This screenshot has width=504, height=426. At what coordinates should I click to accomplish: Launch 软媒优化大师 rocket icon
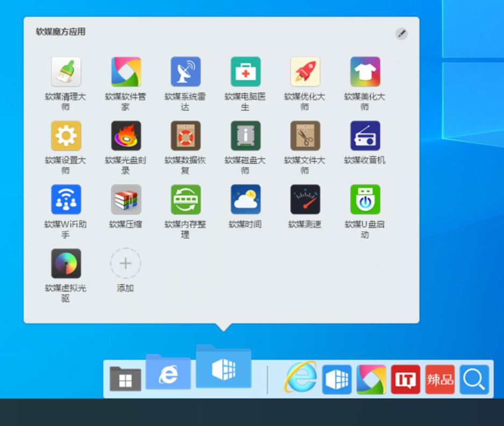coord(305,72)
